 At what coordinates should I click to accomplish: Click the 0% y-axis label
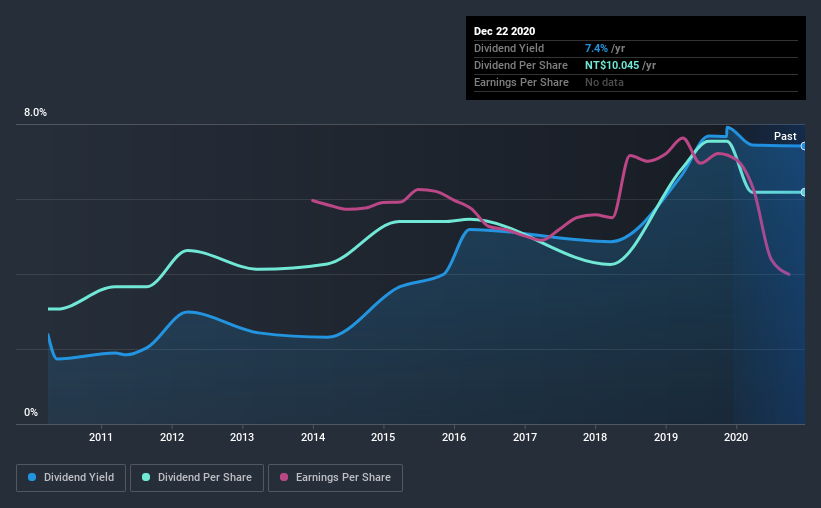31,412
